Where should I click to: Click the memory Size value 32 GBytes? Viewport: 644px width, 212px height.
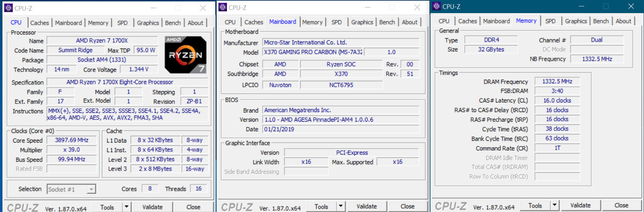491,49
